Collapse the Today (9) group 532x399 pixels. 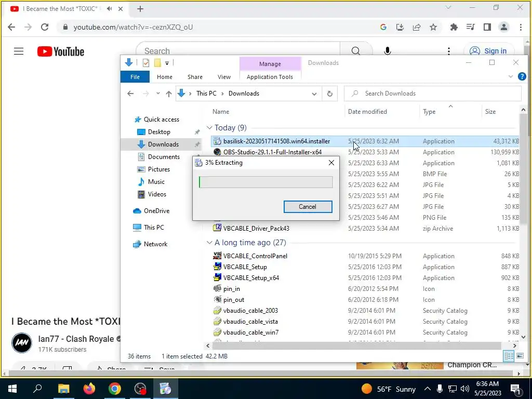tap(209, 128)
